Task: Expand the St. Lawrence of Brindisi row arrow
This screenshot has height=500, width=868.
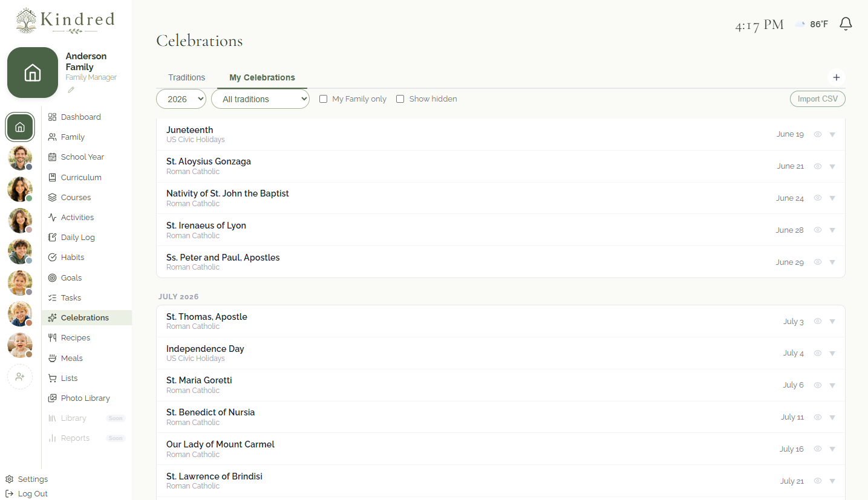Action: tap(832, 481)
